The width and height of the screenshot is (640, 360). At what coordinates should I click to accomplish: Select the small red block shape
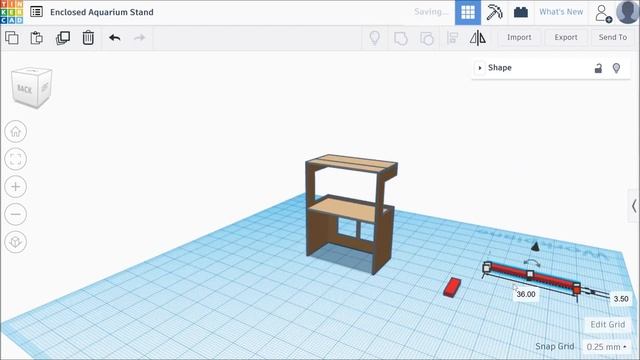point(452,287)
